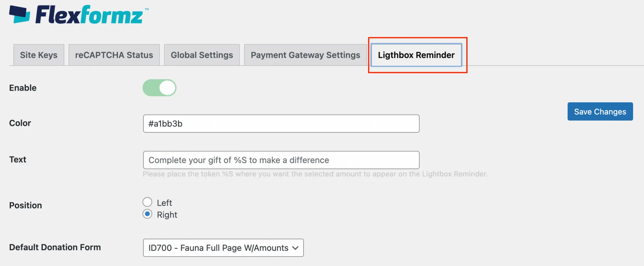Click the Enable setting label

pyautogui.click(x=23, y=88)
